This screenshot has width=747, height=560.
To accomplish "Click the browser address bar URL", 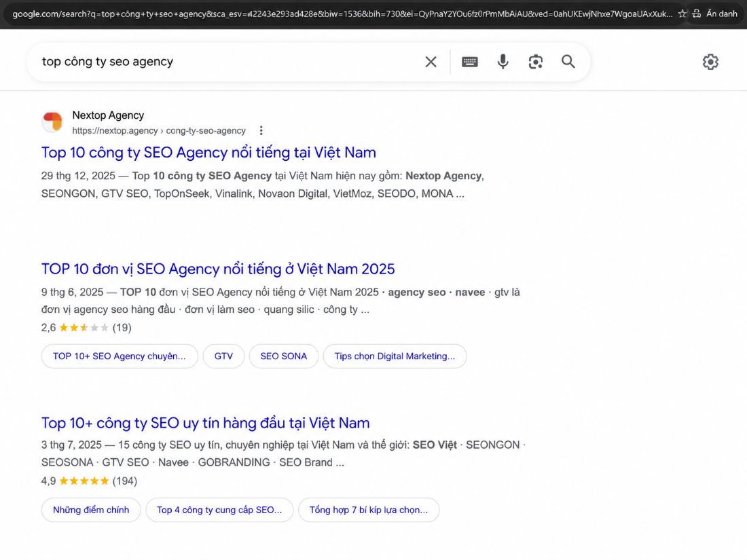I will [x=342, y=14].
